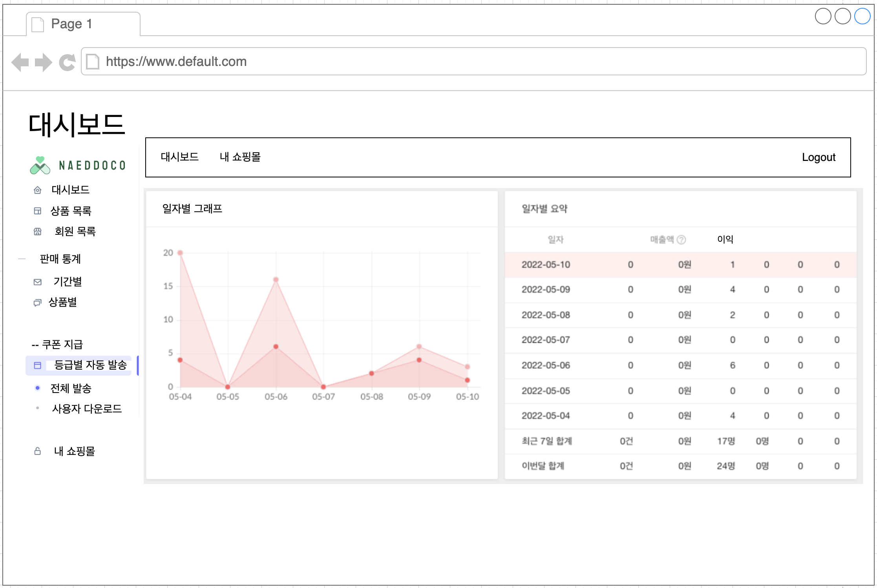The image size is (877, 588).
Task: Click the table icon beside 상품 목록
Action: (38, 211)
